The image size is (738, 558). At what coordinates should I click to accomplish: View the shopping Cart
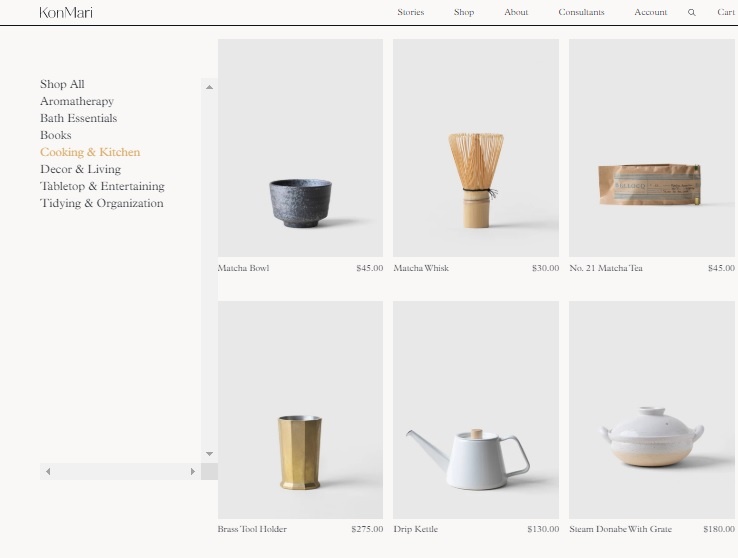pos(726,13)
